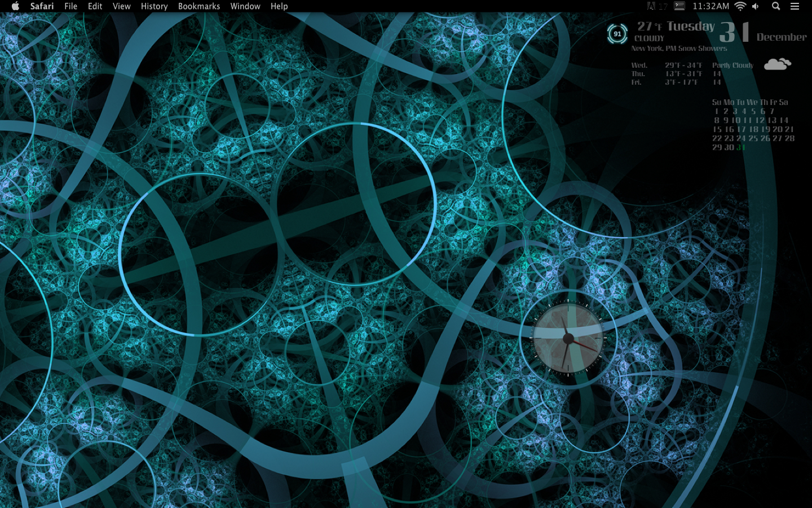Open the History menu
Screen dimensions: 812x508
154,6
